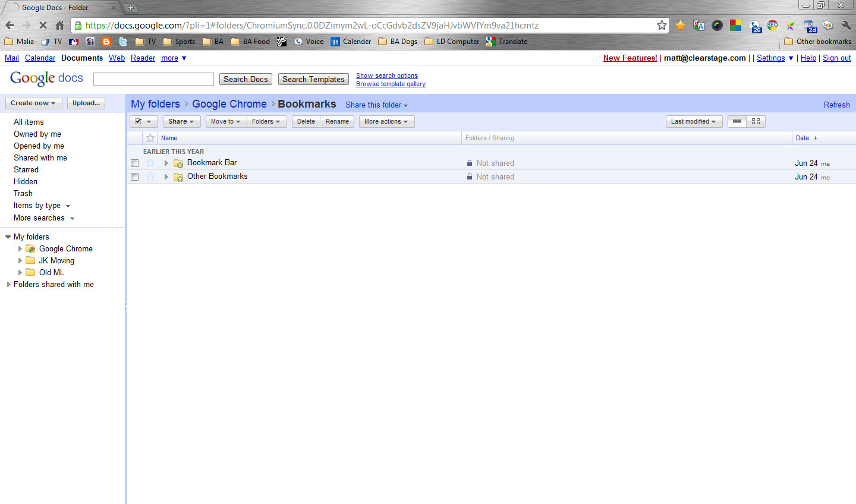Open the SI bookmark icon
The image size is (856, 504).
[x=90, y=42]
